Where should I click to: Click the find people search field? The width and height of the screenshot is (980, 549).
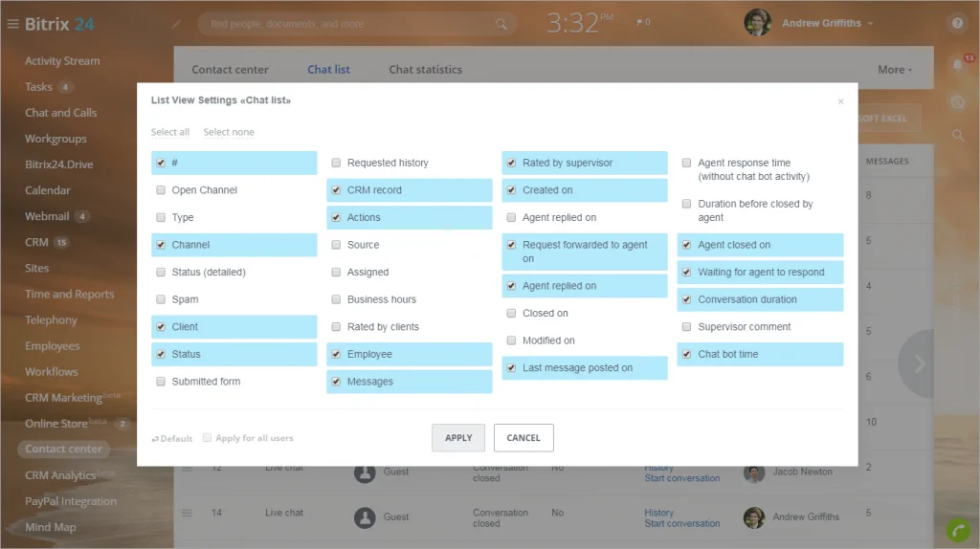pyautogui.click(x=356, y=24)
